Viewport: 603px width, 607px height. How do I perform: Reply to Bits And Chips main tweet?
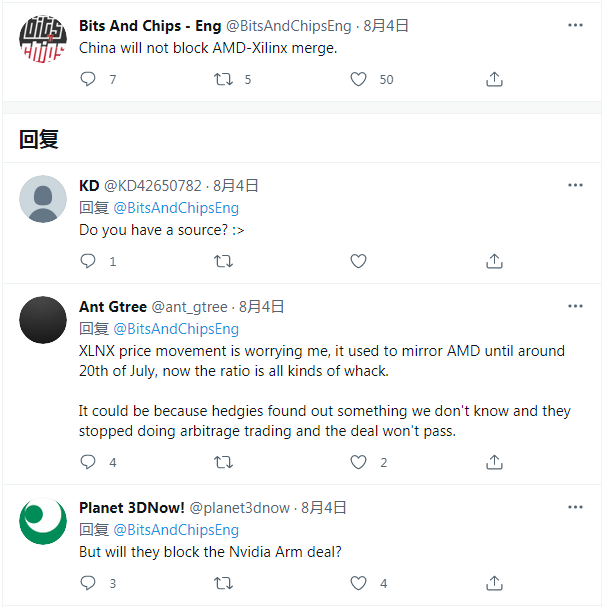pyautogui.click(x=88, y=80)
